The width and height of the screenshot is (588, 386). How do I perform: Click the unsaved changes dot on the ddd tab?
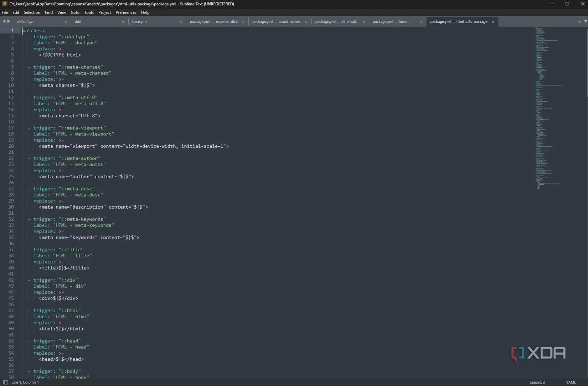(x=123, y=22)
